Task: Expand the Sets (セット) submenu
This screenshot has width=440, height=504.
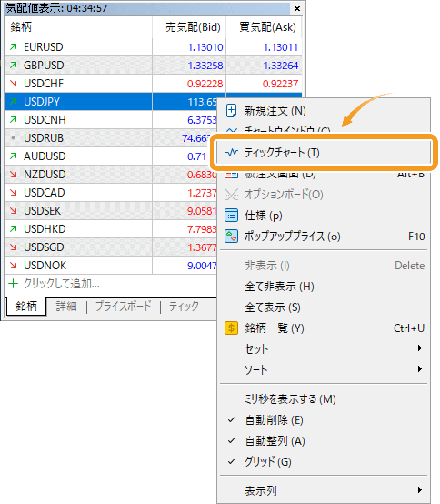Action: click(x=324, y=349)
